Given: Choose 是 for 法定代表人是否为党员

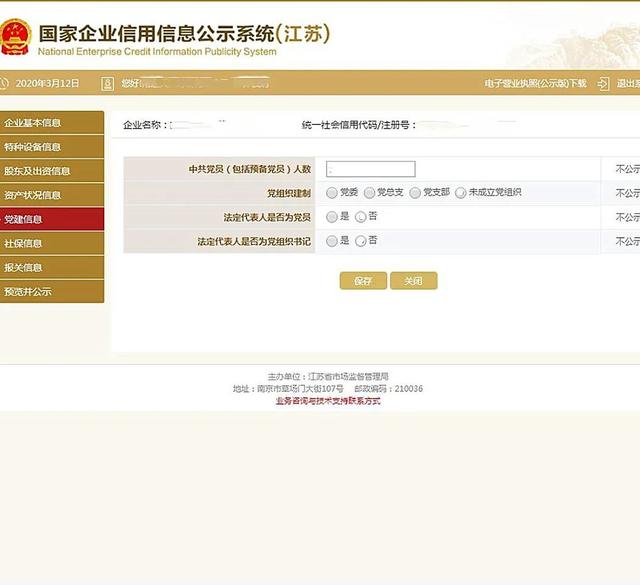Looking at the screenshot, I should click(331, 217).
